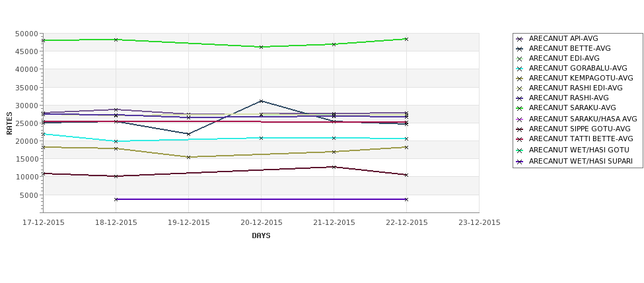Click the ARECANUT SARAKU-AVG green legend marker
644x283 pixels.
pyautogui.click(x=520, y=108)
